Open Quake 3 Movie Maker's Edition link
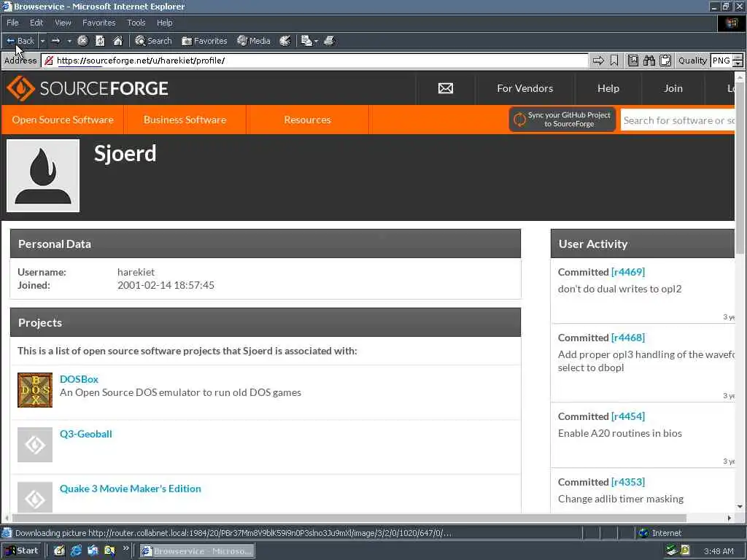This screenshot has width=747, height=560. point(130,489)
